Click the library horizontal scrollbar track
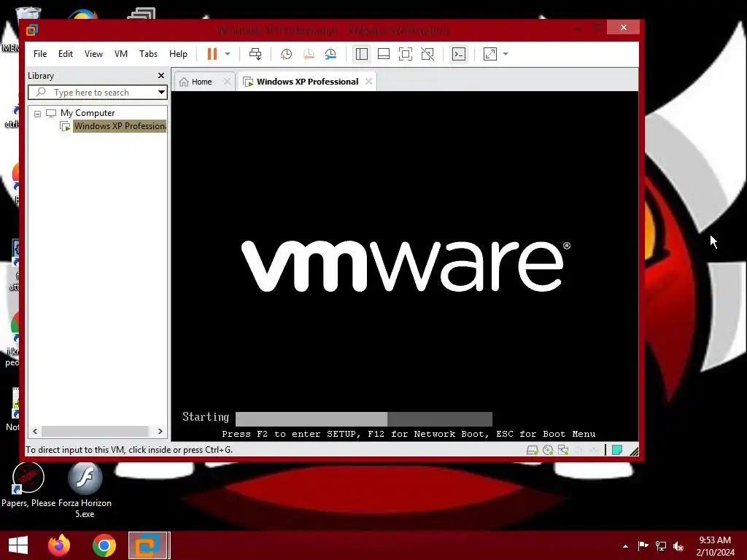747x560 pixels. [95, 432]
